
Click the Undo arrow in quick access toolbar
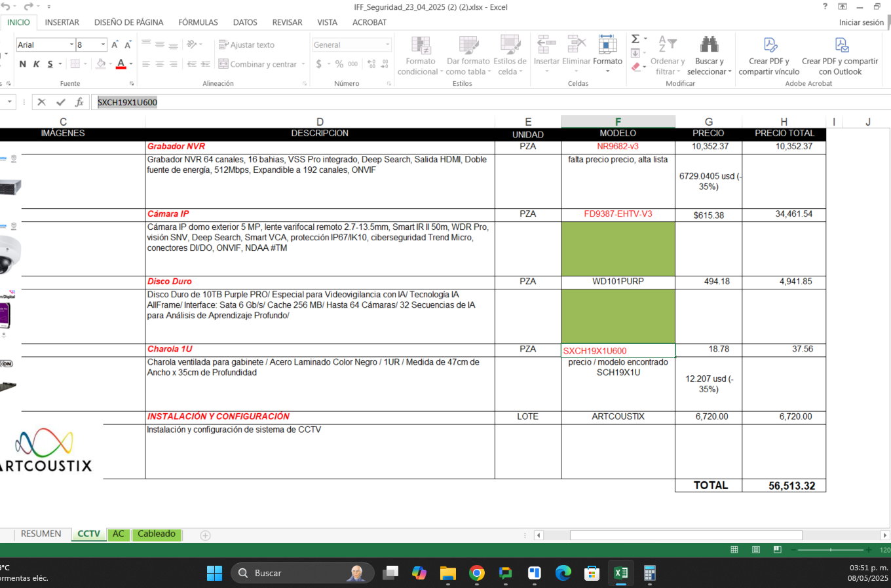6,7
